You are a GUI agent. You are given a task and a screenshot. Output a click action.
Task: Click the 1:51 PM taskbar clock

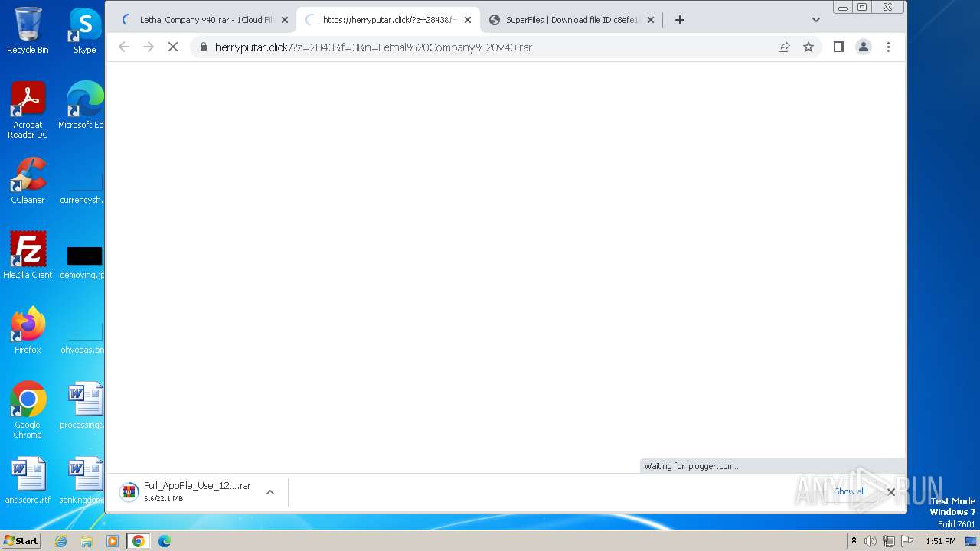coord(940,541)
